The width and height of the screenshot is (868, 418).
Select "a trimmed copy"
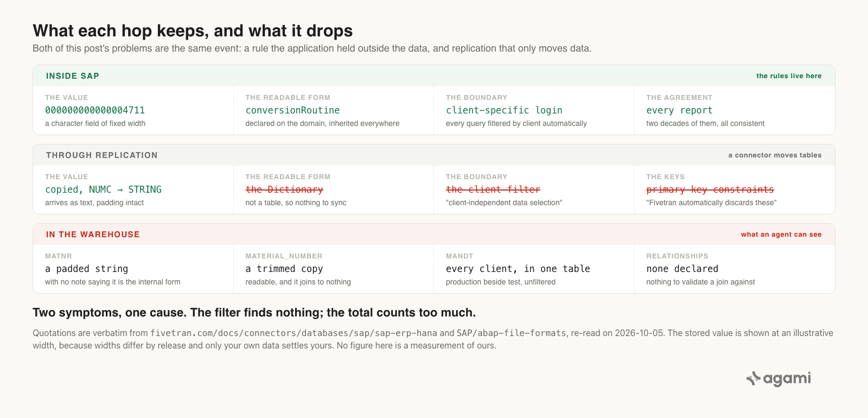(x=284, y=269)
